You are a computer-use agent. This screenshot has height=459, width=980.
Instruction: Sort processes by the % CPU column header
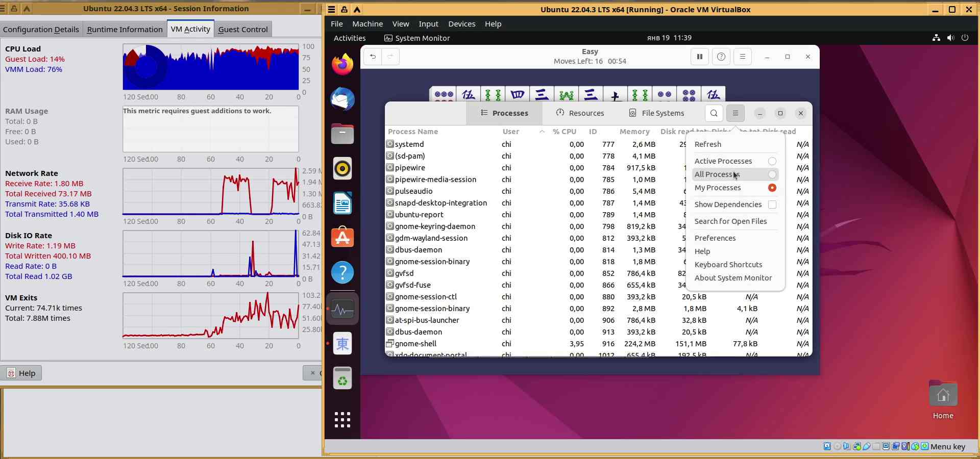coord(564,132)
